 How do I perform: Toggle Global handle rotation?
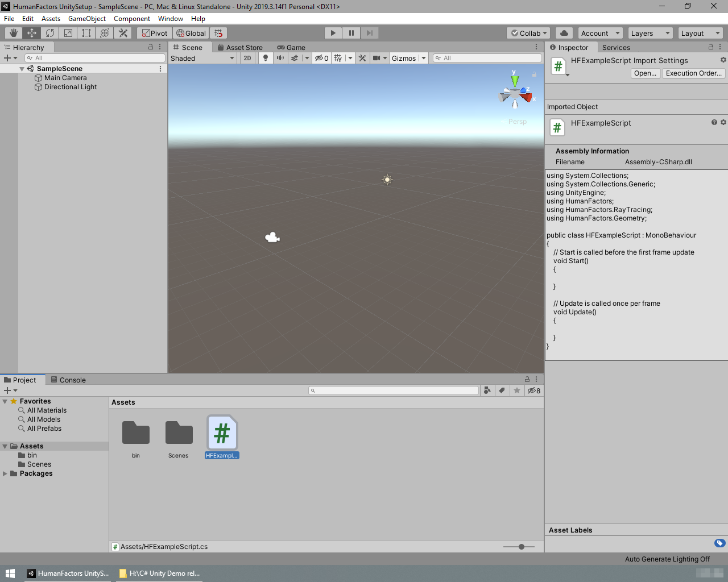pos(191,33)
